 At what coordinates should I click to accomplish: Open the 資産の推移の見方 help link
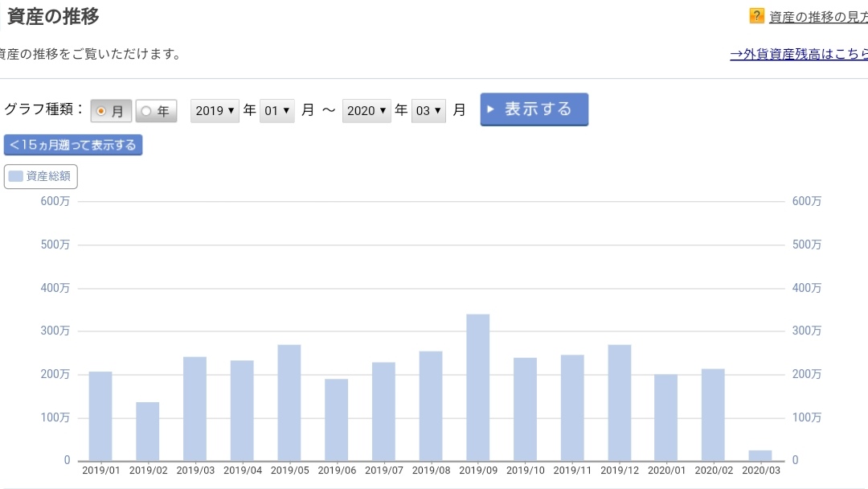(x=817, y=17)
